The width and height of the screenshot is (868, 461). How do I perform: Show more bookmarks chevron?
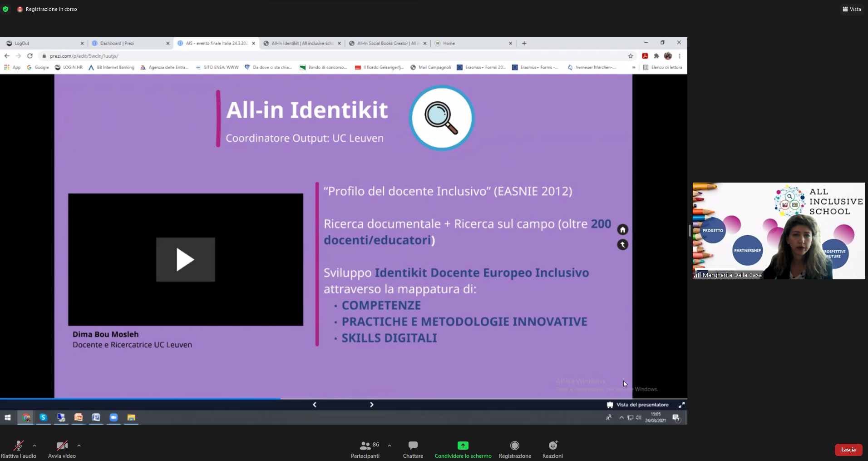tap(634, 67)
